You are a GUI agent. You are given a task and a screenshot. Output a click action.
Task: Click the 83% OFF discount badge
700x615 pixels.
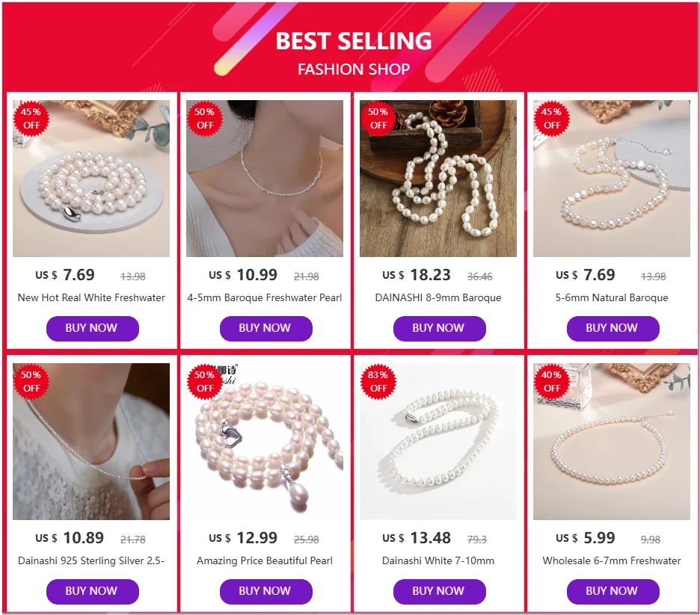click(378, 382)
